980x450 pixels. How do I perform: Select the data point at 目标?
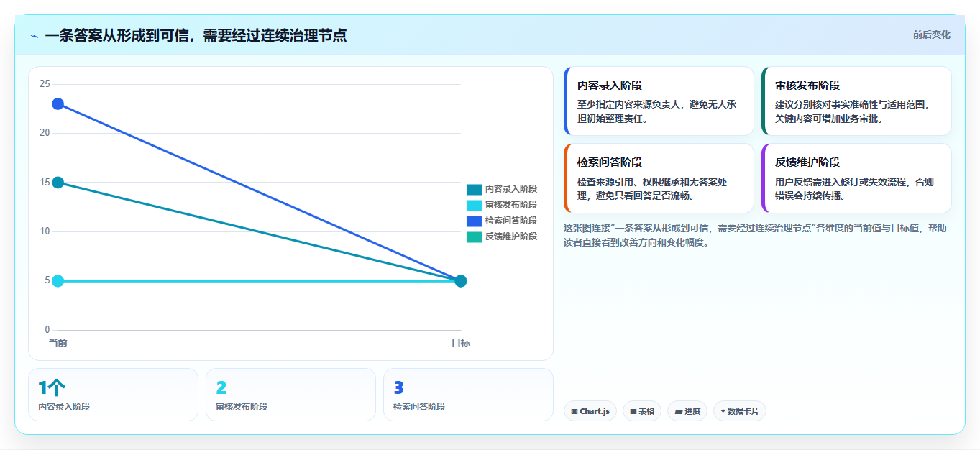(461, 281)
